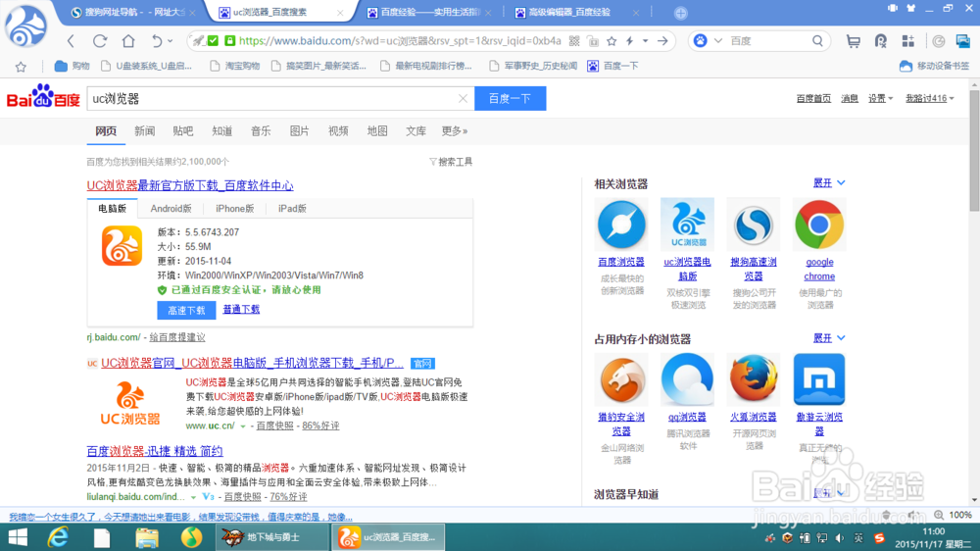Open UC browser PC version icon

(688, 224)
